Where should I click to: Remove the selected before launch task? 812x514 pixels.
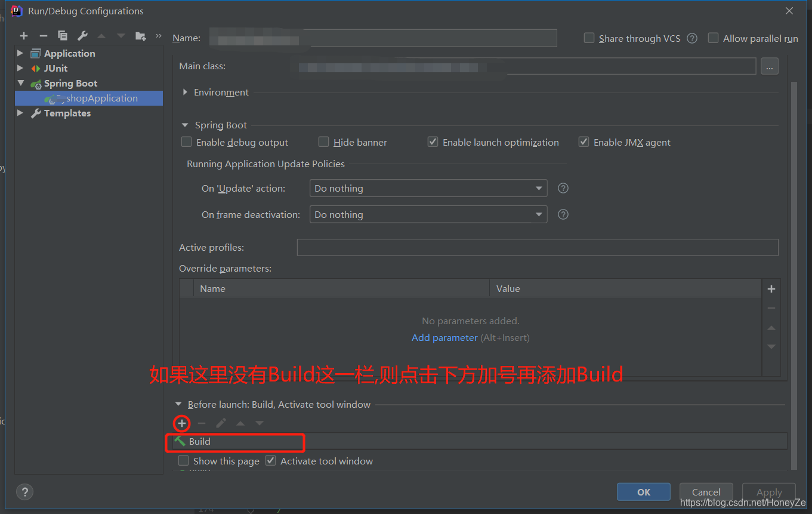point(202,423)
